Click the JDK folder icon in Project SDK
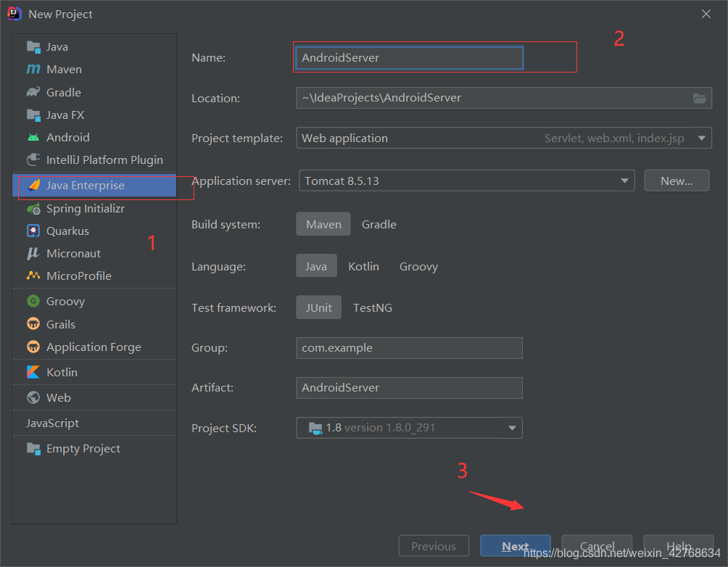The image size is (728, 567). (315, 429)
